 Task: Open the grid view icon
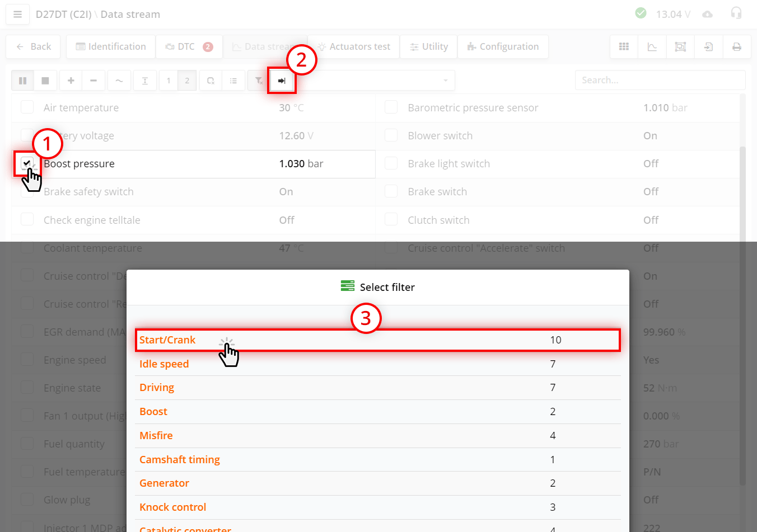point(624,47)
